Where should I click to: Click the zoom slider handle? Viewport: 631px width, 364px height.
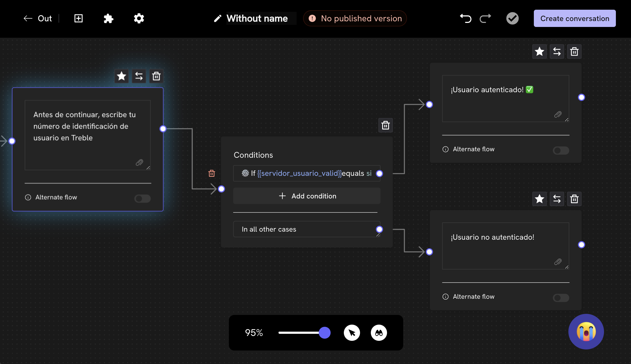pos(325,333)
